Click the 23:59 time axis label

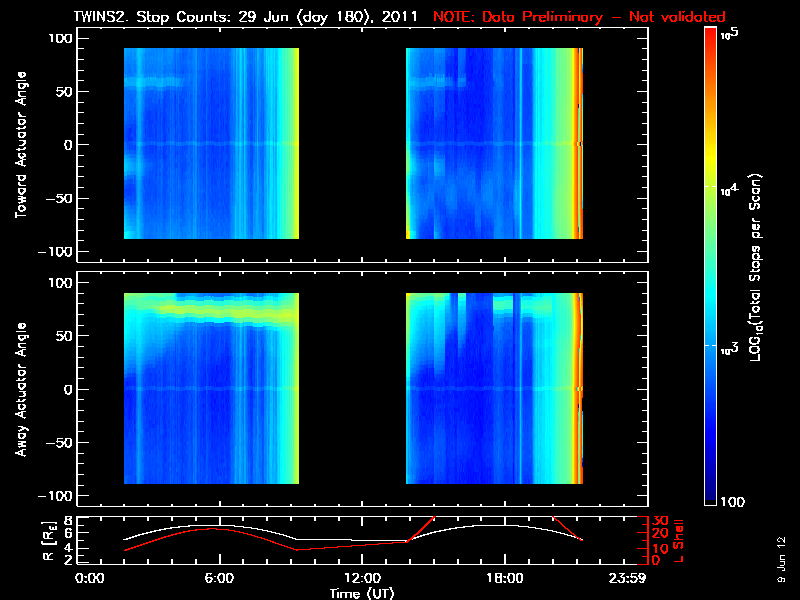627,579
